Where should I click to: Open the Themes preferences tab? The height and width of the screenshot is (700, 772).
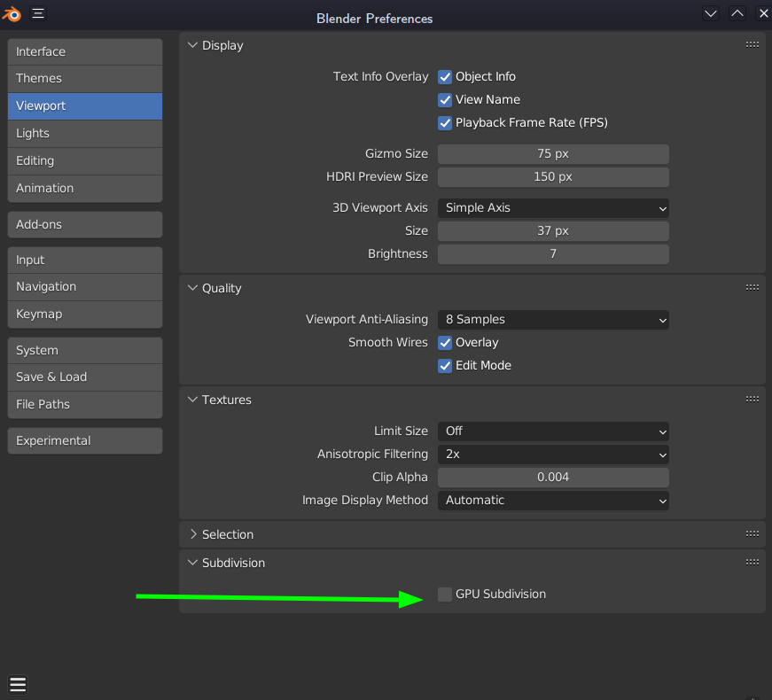tap(85, 79)
